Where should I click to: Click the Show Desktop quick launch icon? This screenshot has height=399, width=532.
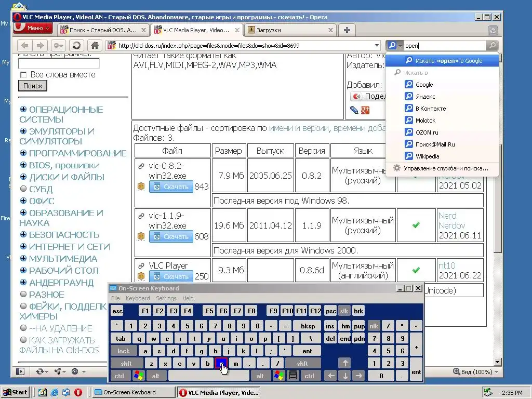43,393
